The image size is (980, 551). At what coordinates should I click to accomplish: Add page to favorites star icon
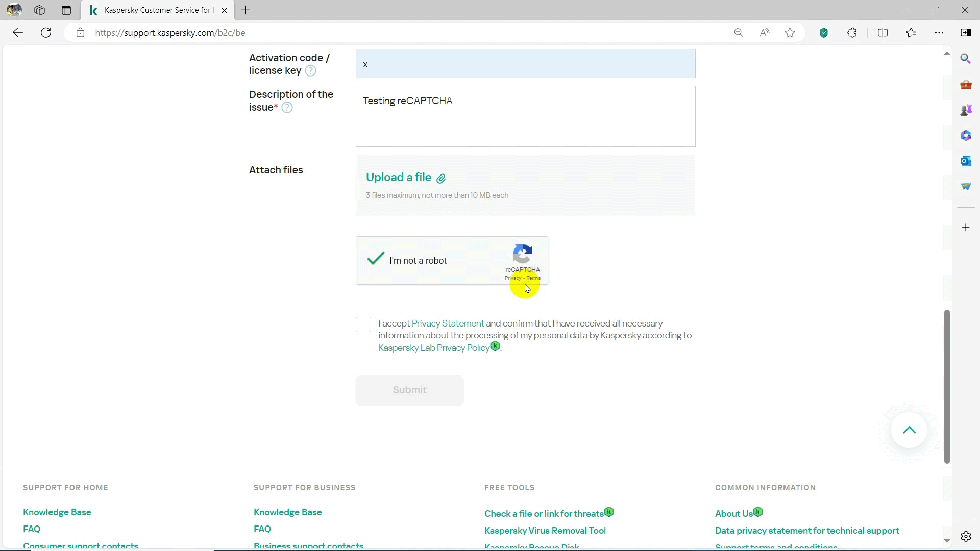point(790,33)
